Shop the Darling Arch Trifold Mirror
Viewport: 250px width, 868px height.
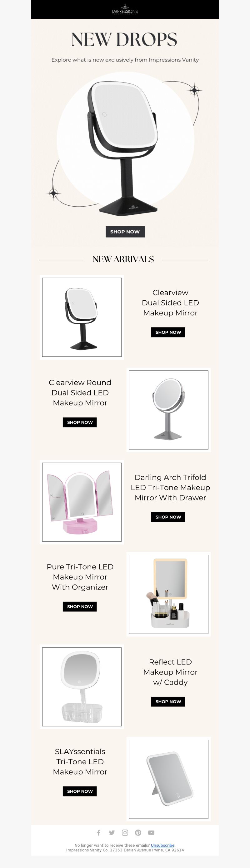point(168,517)
